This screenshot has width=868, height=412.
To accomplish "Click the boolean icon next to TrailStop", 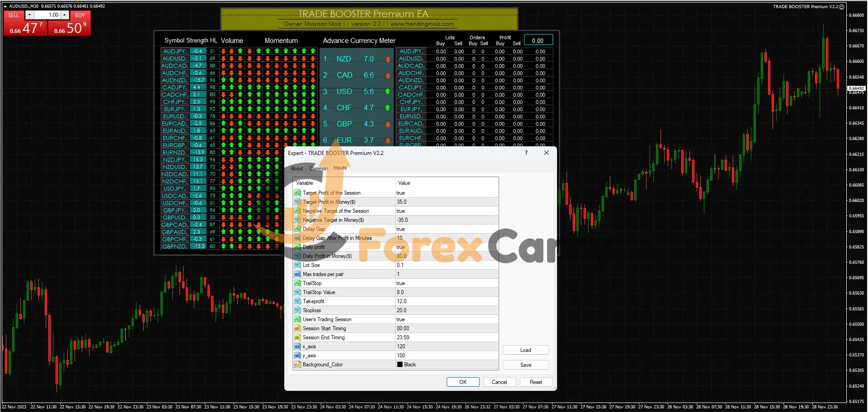I will (297, 283).
